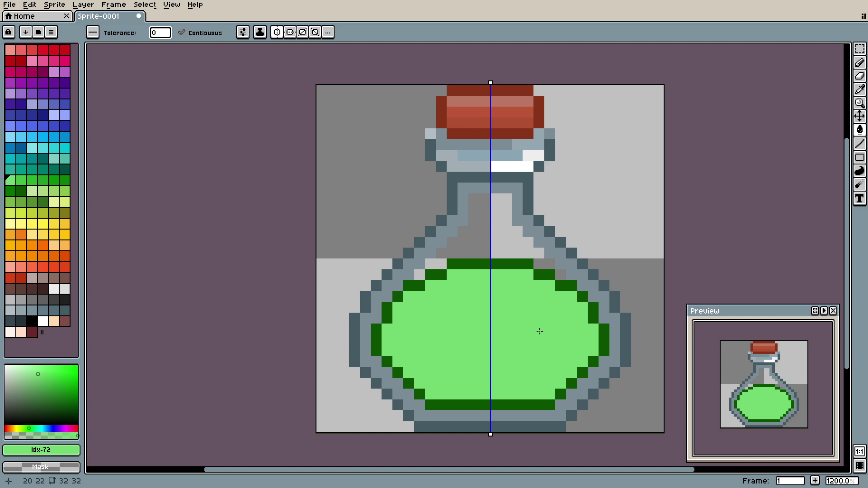This screenshot has height=488, width=868.
Task: Select the Rectangular Marquee tool
Action: pos(859,49)
